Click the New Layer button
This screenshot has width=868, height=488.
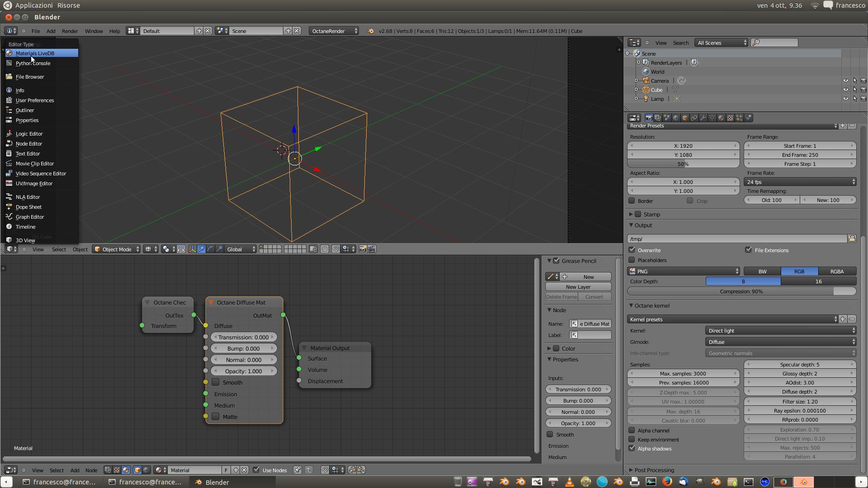(578, 287)
